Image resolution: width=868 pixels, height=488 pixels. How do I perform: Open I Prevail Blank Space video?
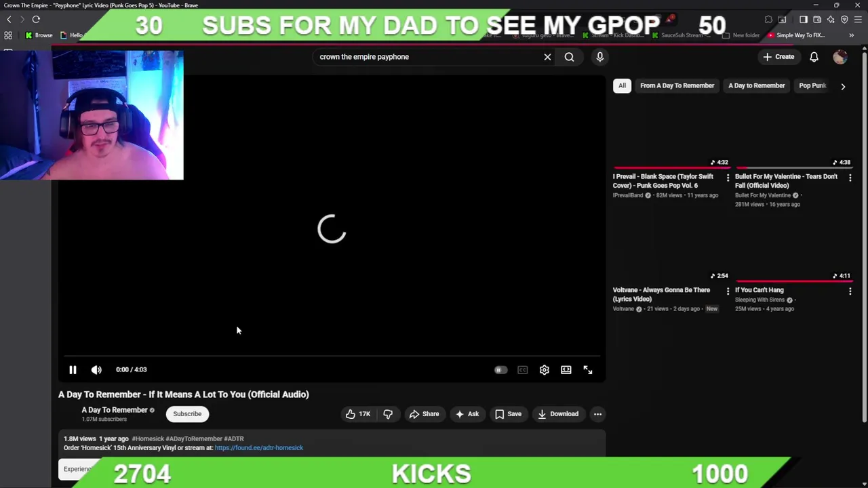(x=663, y=181)
